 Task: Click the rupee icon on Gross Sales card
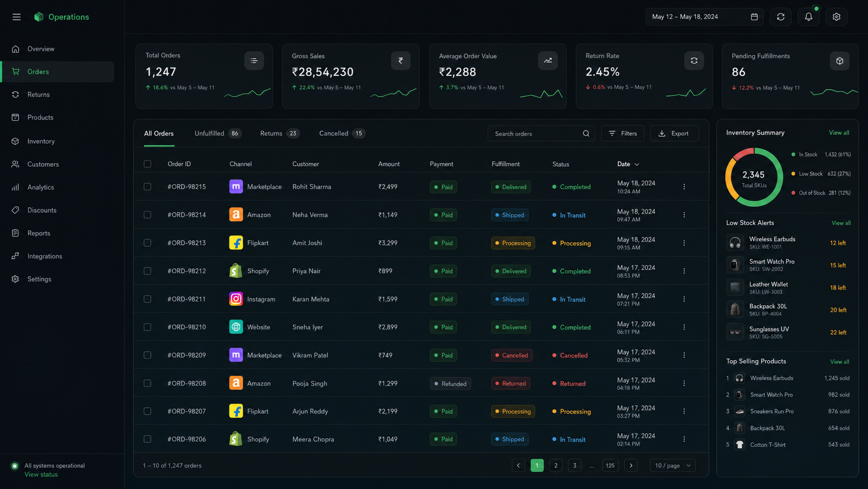(x=401, y=61)
